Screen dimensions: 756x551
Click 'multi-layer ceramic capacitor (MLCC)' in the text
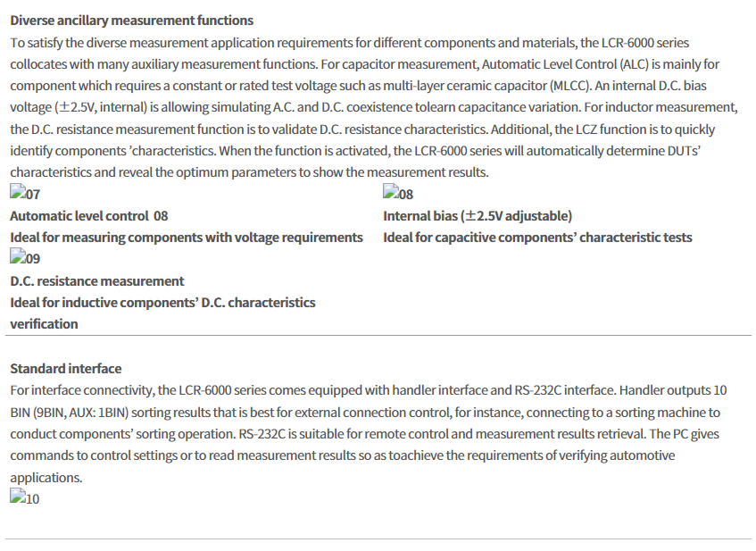[487, 86]
